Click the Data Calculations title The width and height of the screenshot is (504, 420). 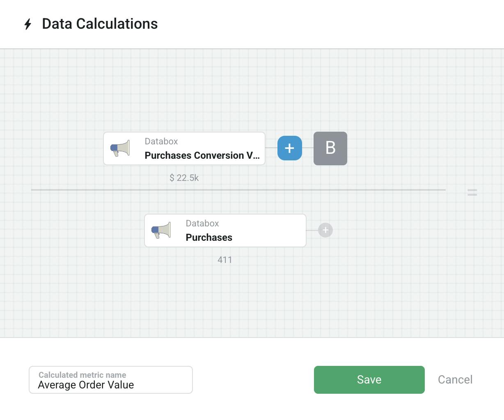(100, 24)
